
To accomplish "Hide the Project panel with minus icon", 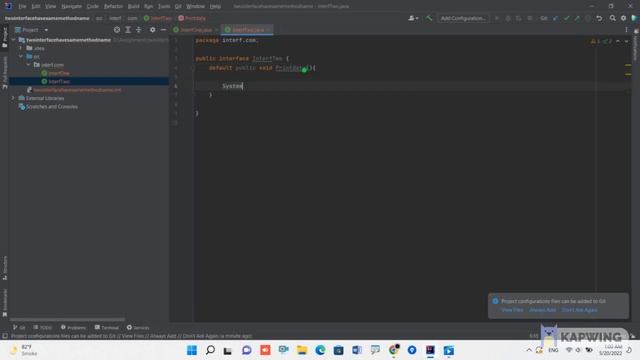I will coord(163,30).
